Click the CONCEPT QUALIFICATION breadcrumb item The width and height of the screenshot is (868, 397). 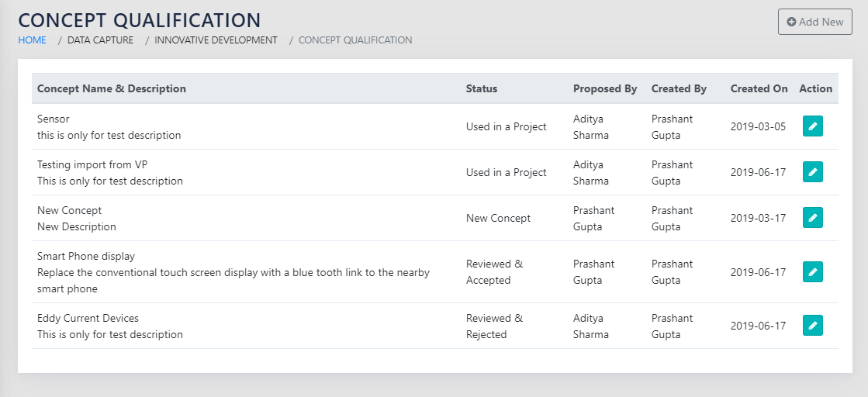(355, 40)
